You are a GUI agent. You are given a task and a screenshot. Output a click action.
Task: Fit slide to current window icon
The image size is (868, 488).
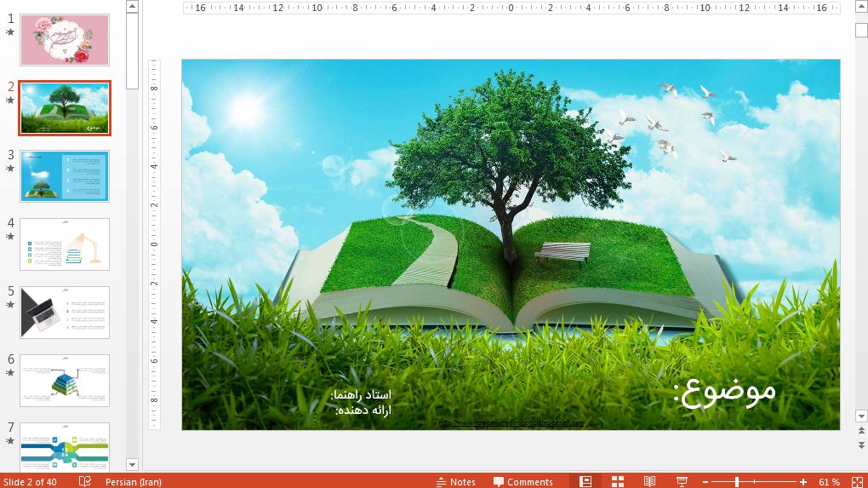tap(857, 482)
